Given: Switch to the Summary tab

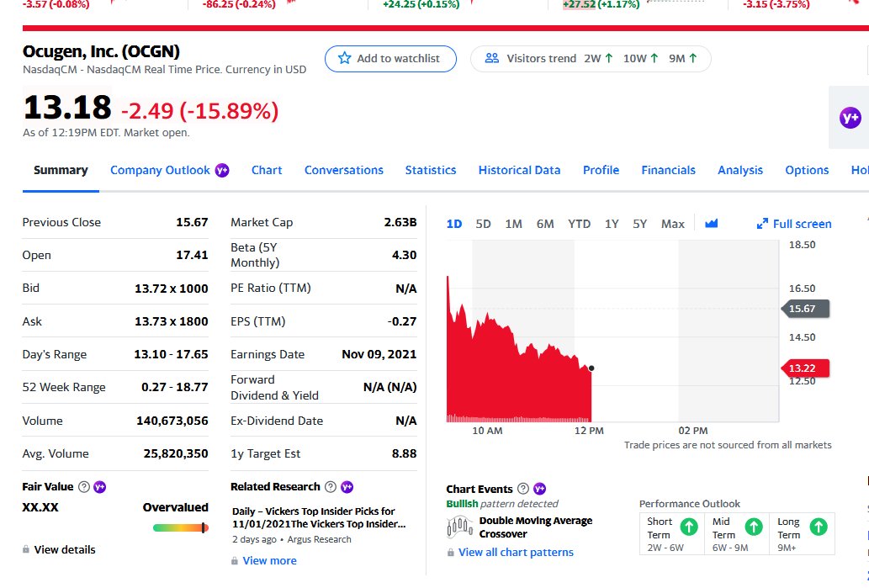Looking at the screenshot, I should click(x=61, y=170).
